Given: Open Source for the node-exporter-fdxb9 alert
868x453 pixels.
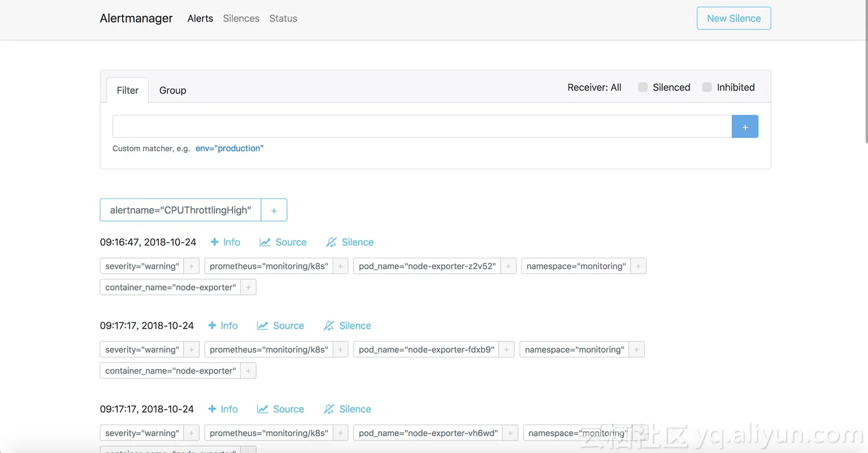Looking at the screenshot, I should click(x=281, y=326).
